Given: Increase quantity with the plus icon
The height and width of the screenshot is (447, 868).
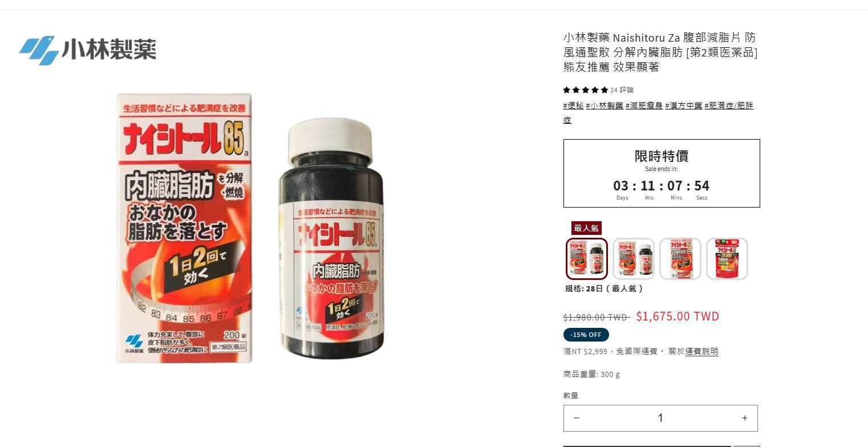Looking at the screenshot, I should [744, 418].
